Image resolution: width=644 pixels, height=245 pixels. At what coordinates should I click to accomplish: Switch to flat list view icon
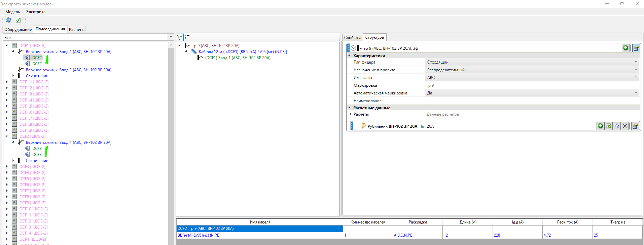(187, 37)
